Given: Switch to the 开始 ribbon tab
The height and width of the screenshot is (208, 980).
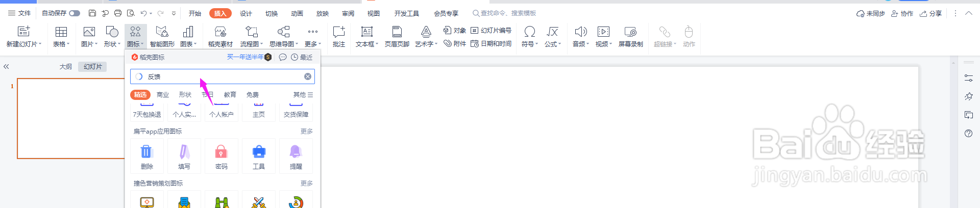Looking at the screenshot, I should click(195, 13).
